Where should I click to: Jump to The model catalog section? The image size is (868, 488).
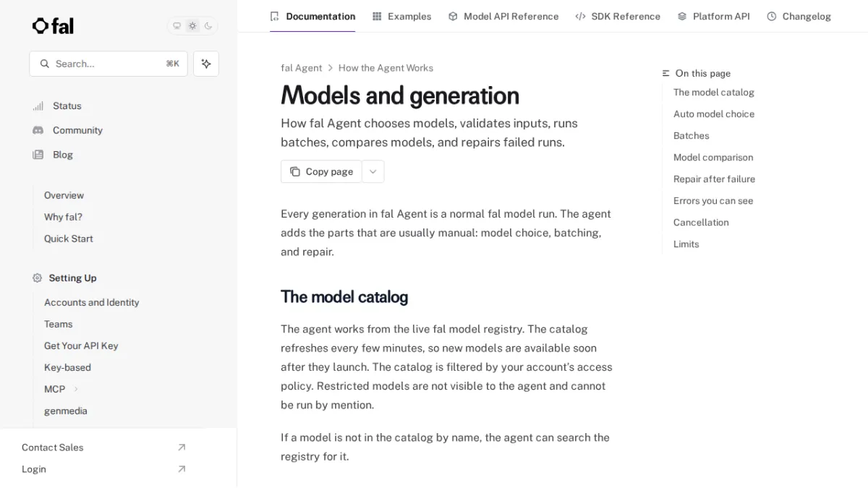[713, 93]
